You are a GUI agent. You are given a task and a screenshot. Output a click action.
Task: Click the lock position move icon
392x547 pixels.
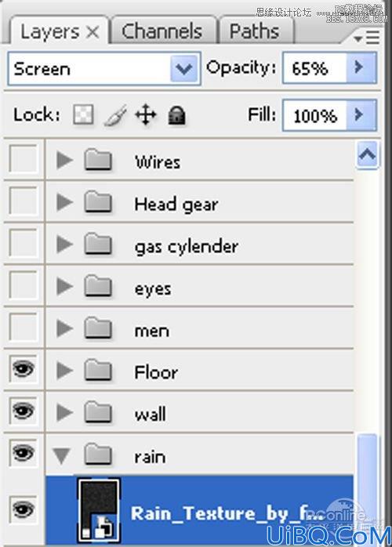point(146,115)
